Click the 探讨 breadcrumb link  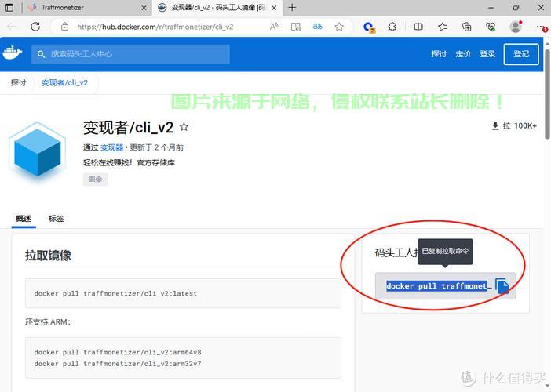click(x=18, y=82)
